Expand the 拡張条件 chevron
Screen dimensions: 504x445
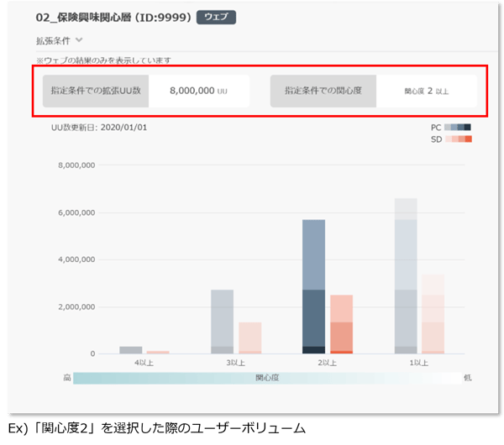pos(79,39)
